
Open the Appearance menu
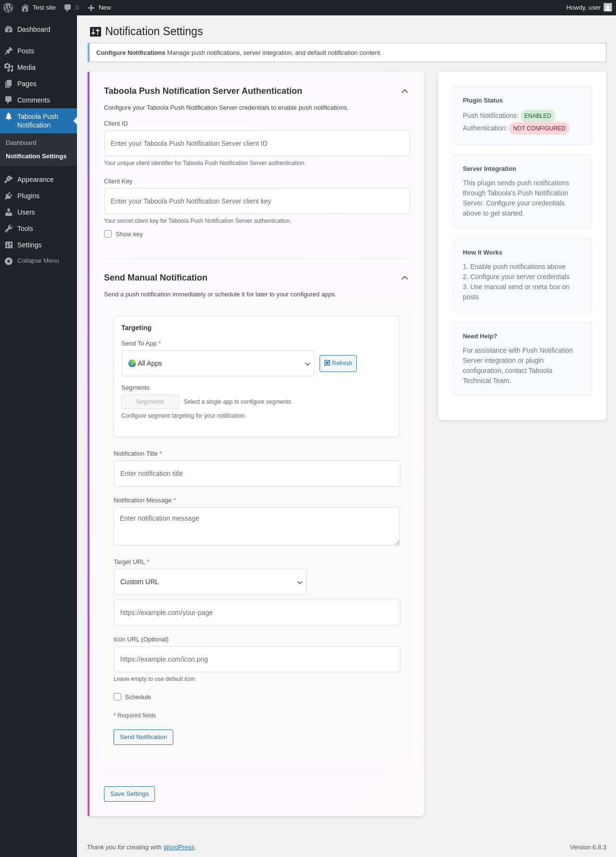(38, 179)
